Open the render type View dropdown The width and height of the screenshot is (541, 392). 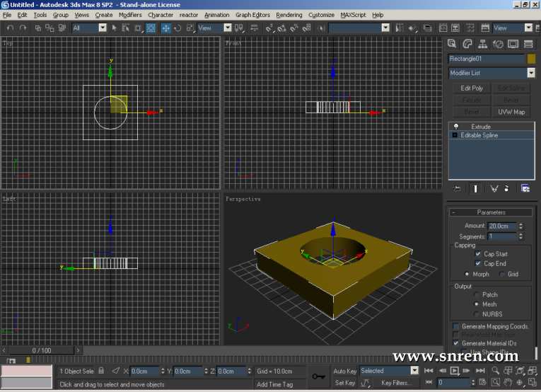click(x=528, y=28)
